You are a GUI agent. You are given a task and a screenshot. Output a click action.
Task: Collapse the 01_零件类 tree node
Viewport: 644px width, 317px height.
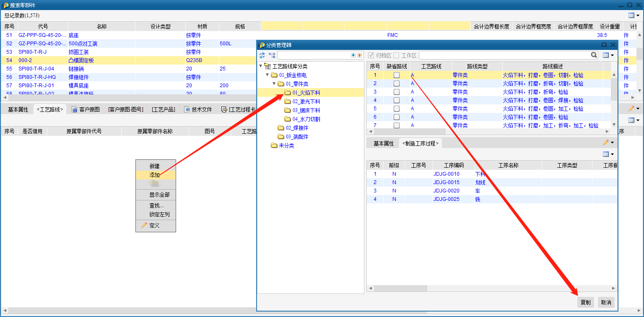[x=274, y=84]
